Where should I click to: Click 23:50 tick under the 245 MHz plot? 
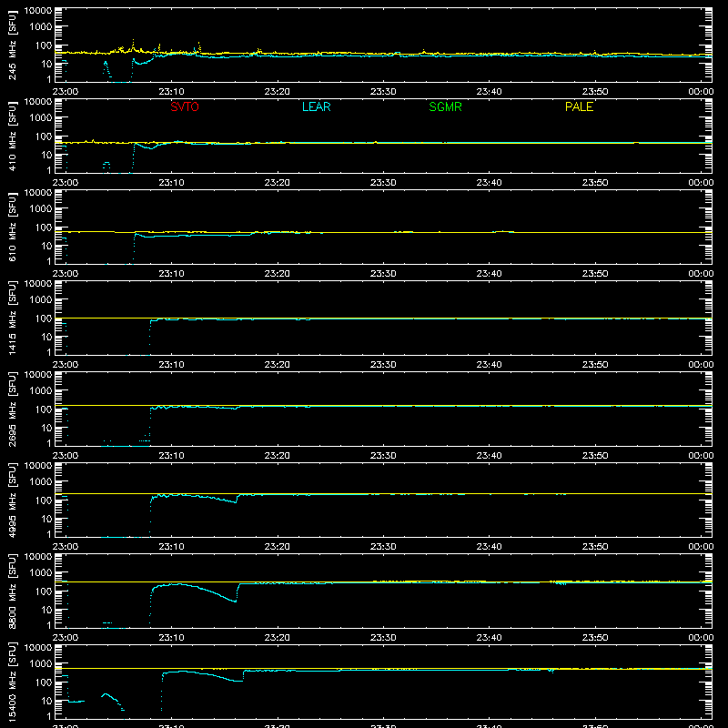pyautogui.click(x=595, y=92)
